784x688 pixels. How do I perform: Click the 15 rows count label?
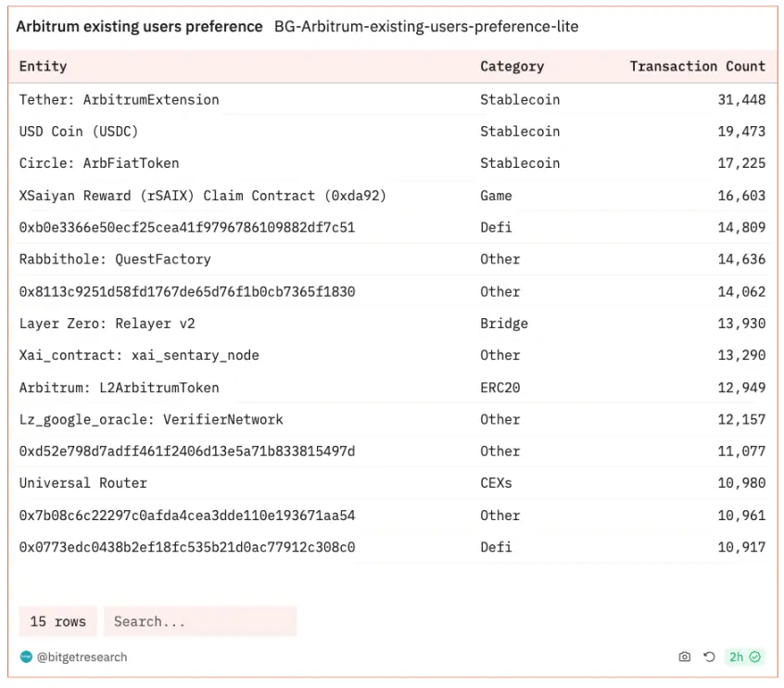click(57, 621)
